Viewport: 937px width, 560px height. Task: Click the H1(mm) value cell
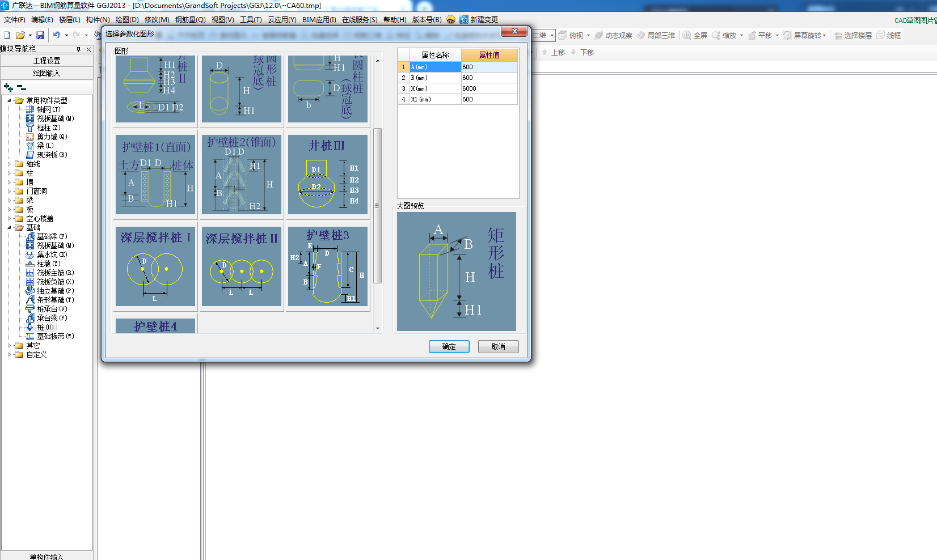pos(489,99)
